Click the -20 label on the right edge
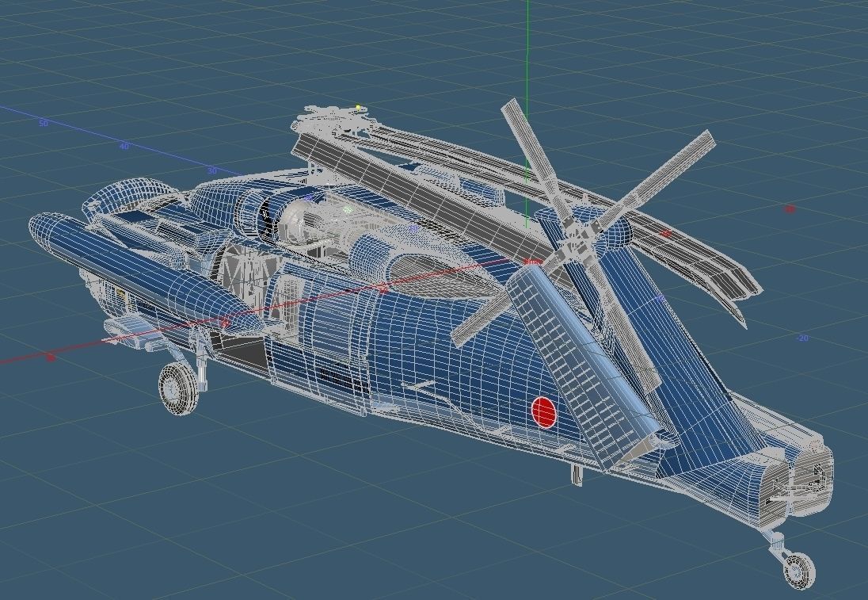Viewport: 868px width, 600px height. tap(802, 339)
